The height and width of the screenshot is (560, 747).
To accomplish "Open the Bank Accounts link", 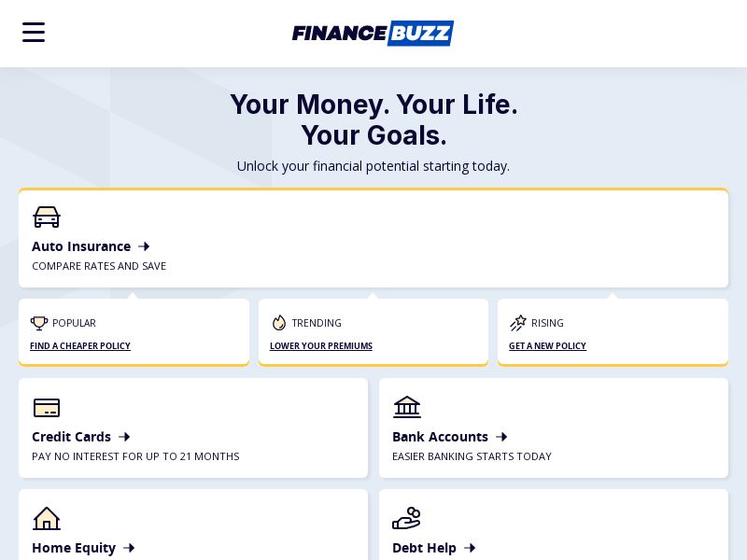I will (440, 437).
